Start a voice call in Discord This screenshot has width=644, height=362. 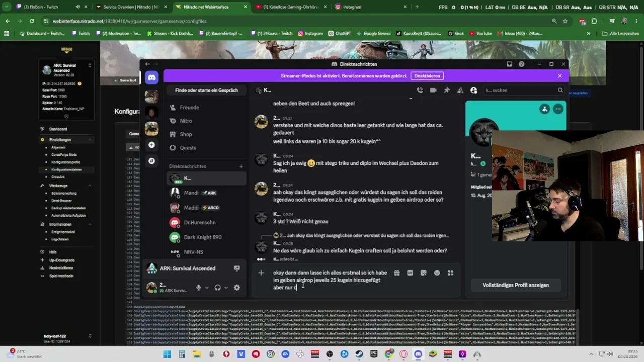point(420,90)
